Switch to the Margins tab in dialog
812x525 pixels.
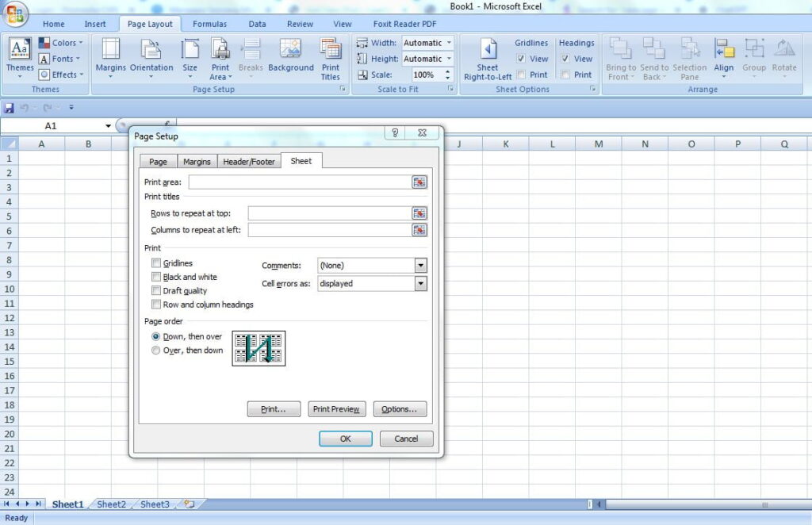coord(197,162)
